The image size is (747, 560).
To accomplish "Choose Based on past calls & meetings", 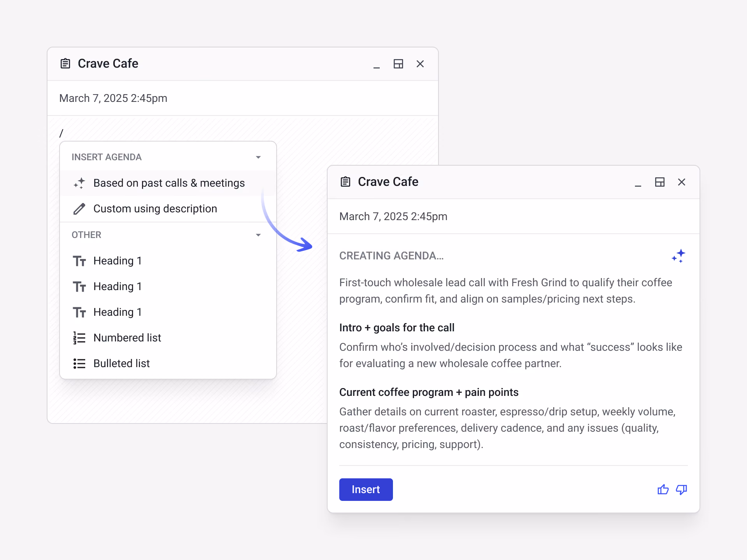I will click(x=168, y=183).
